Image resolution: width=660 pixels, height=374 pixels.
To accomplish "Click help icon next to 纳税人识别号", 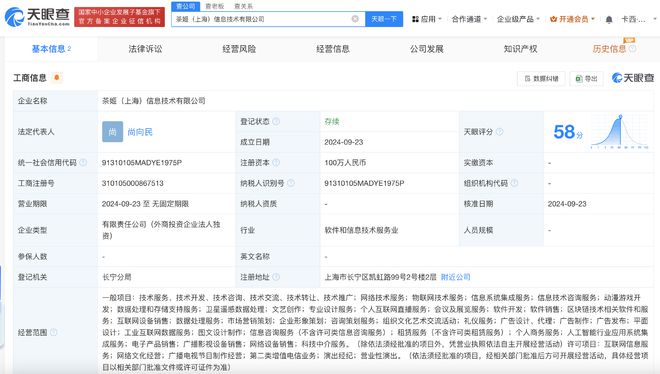I will tap(290, 183).
